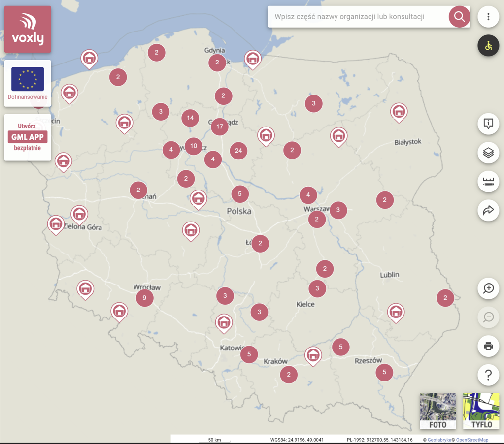Zoom in using the plus magnifier
The width and height of the screenshot is (504, 444).
[488, 288]
